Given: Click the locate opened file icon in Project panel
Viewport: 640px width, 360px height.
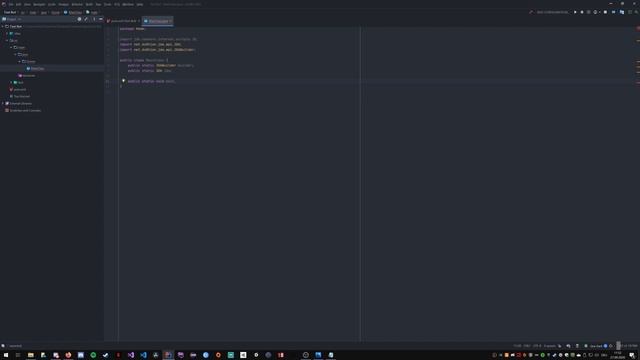Looking at the screenshot, I should (x=79, y=19).
